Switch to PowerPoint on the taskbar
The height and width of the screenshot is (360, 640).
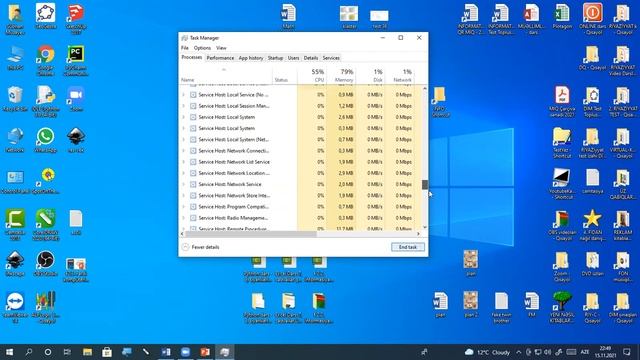coord(205,352)
